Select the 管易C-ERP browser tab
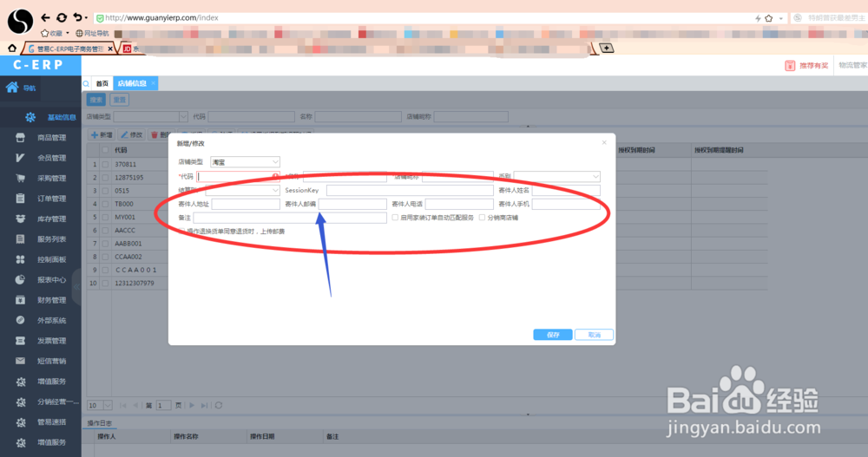This screenshot has height=457, width=868. (70, 49)
